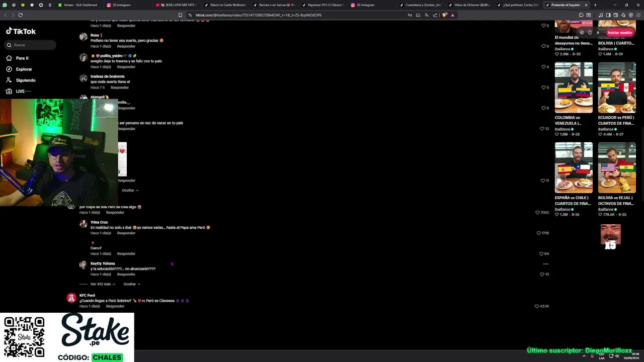Open 'El mundial de desayunos' video title
644x362 pixels.
pyautogui.click(x=574, y=40)
